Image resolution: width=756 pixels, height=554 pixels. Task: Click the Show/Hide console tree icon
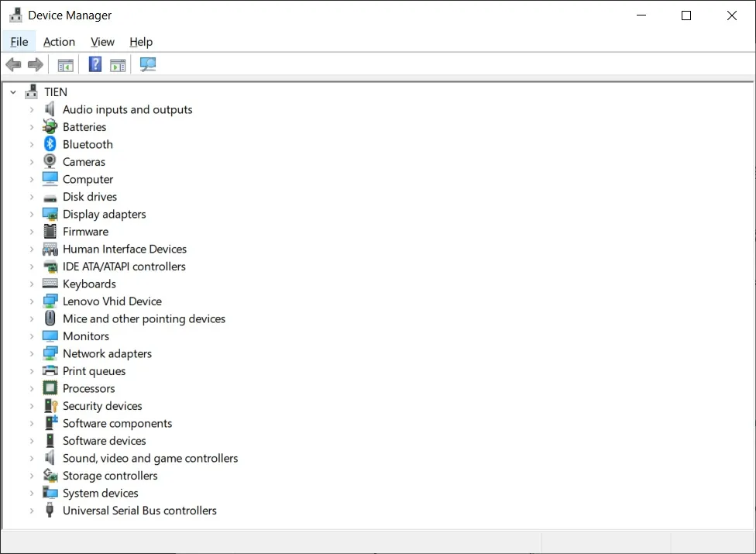point(65,64)
